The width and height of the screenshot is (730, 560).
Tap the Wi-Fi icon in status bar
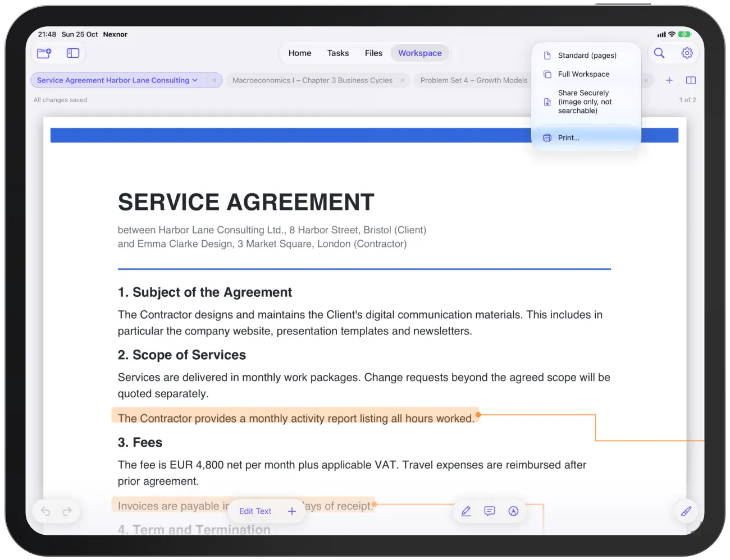[x=672, y=34]
